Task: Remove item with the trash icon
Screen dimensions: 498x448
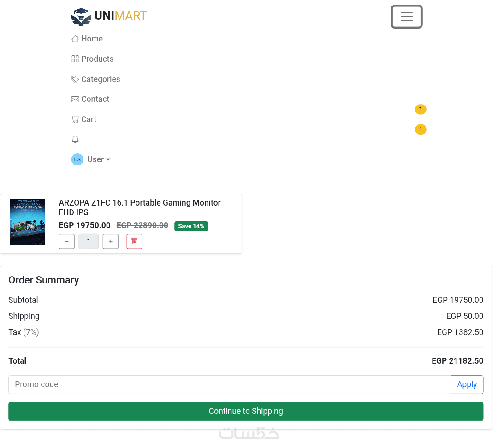Action: click(x=134, y=242)
